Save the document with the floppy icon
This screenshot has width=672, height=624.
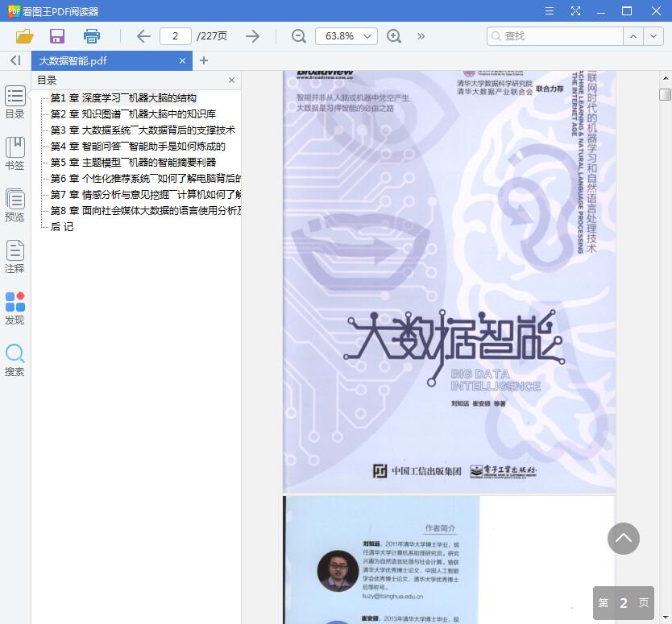click(x=57, y=36)
